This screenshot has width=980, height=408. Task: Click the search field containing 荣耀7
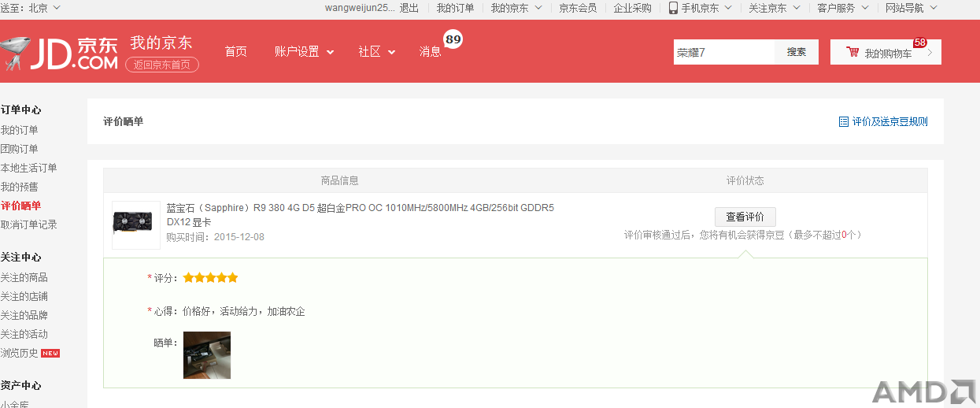coord(724,52)
